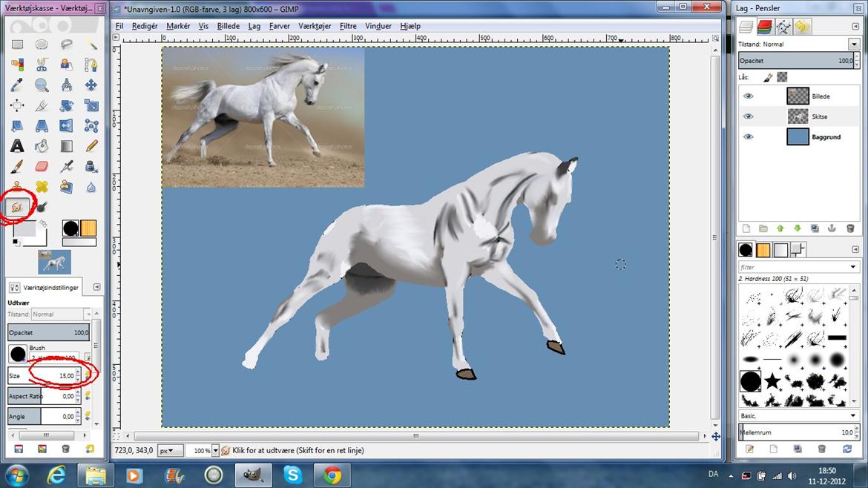Open Google Chrome from the taskbar
The height and width of the screenshot is (488, 868).
[x=332, y=475]
